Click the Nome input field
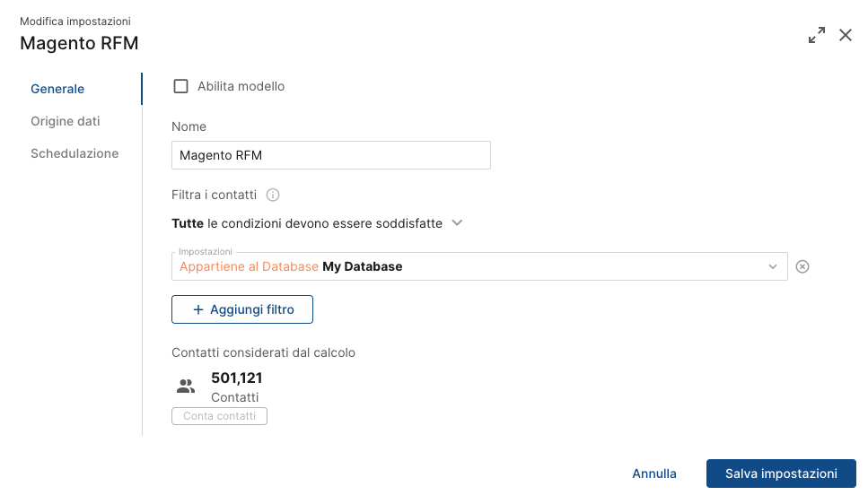 click(x=331, y=155)
